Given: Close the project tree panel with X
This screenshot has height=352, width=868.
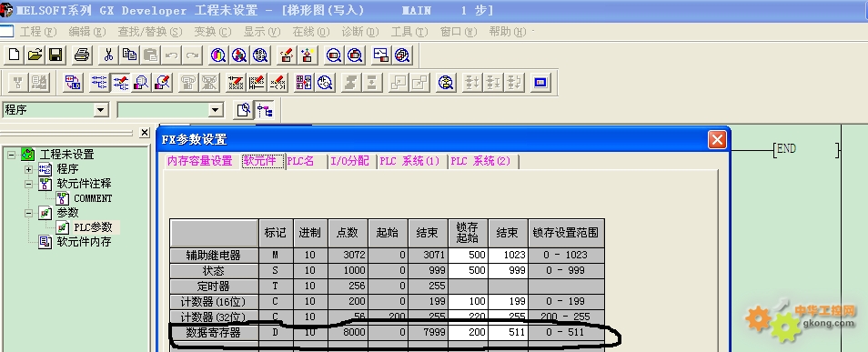Looking at the screenshot, I should tap(145, 132).
